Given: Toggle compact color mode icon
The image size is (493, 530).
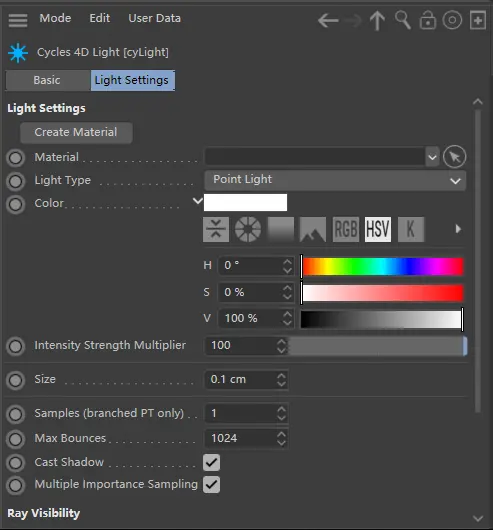Looking at the screenshot, I should click(x=216, y=230).
